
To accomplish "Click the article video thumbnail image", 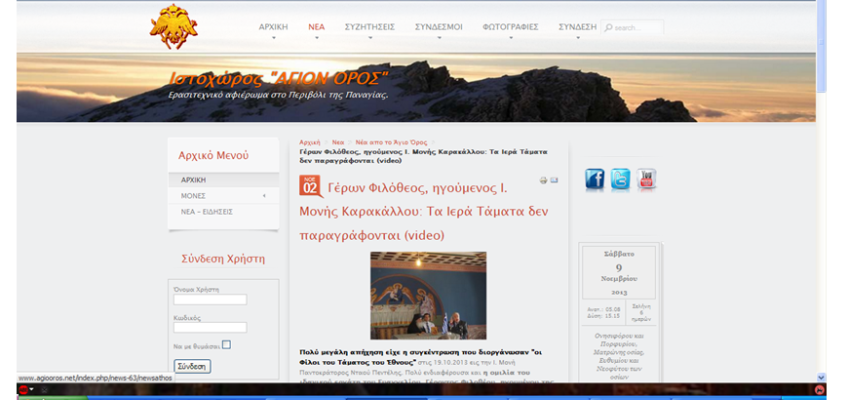I will [428, 295].
